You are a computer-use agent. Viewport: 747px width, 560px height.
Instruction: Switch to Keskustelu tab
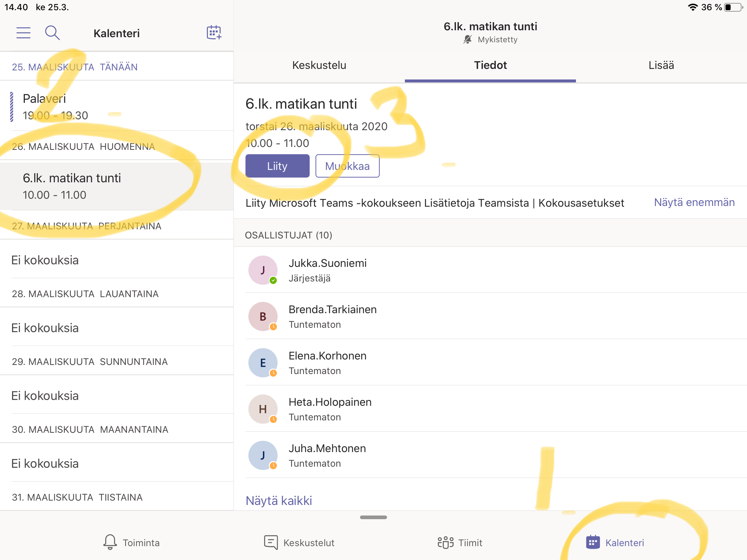coord(319,65)
